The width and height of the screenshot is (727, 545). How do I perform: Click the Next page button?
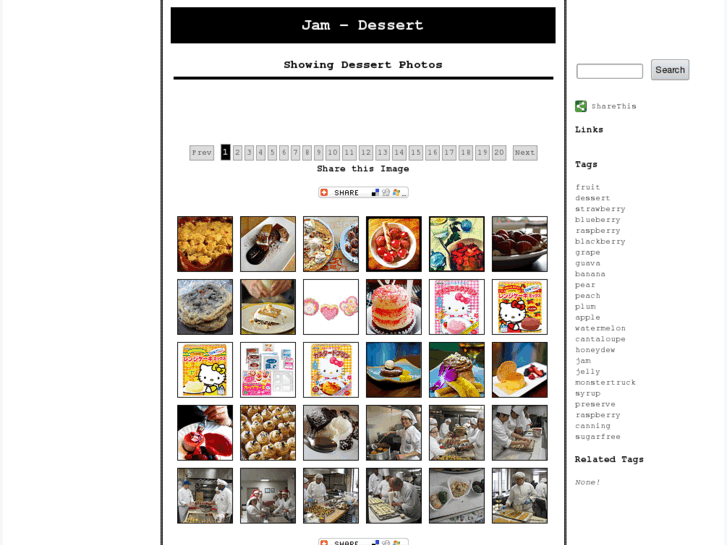[x=525, y=153]
